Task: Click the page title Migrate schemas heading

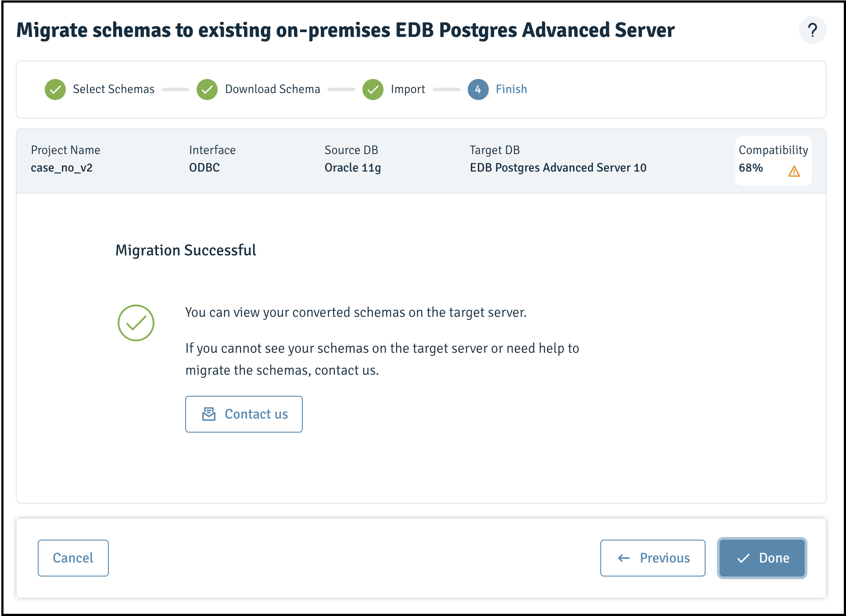Action: pyautogui.click(x=346, y=30)
